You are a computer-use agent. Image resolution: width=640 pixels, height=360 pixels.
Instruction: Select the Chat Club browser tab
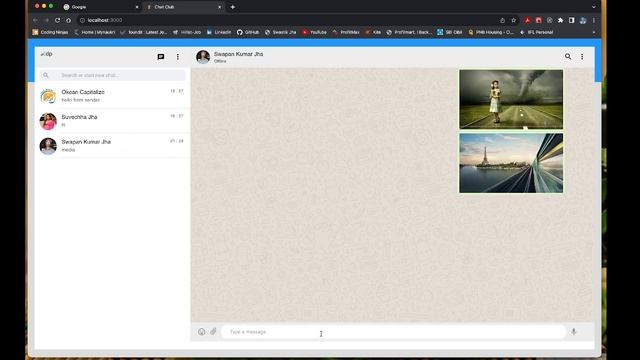(x=184, y=7)
